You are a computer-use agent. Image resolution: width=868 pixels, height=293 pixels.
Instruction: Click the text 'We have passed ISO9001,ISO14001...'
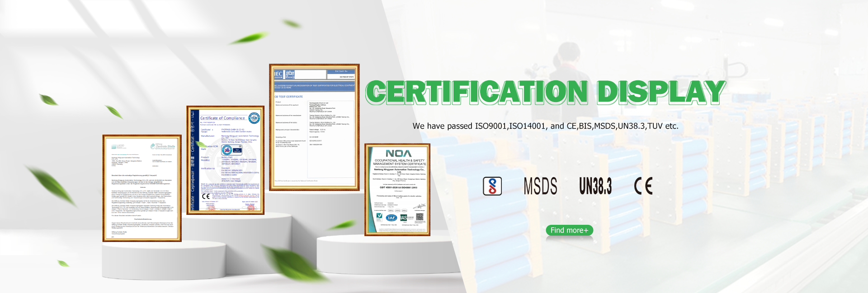(x=545, y=126)
